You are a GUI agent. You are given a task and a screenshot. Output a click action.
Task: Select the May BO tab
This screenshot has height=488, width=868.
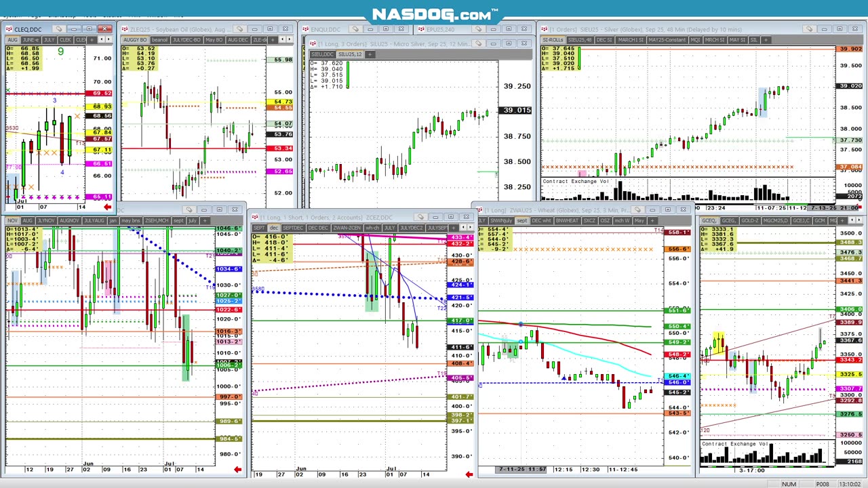(x=214, y=39)
